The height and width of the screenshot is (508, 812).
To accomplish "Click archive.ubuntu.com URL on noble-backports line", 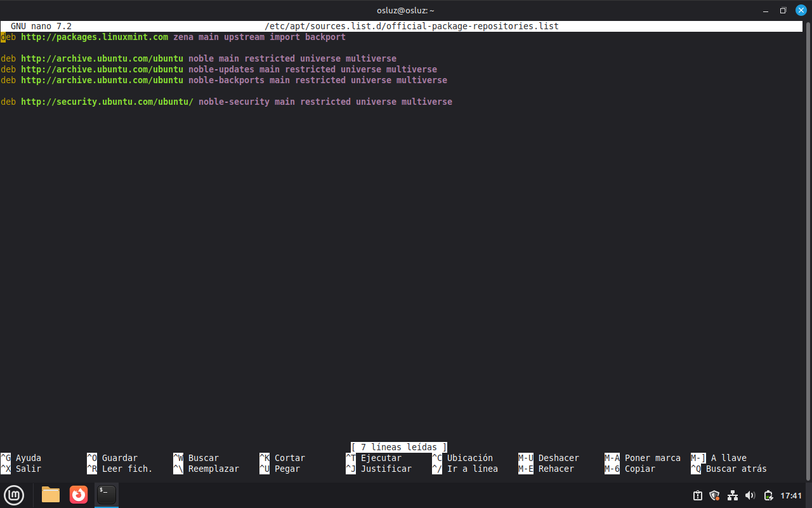I will [x=102, y=80].
